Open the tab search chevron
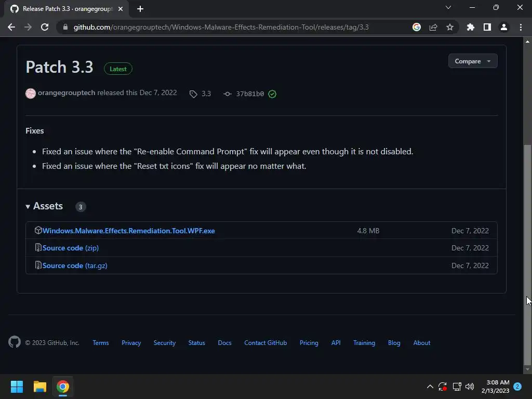 point(448,7)
